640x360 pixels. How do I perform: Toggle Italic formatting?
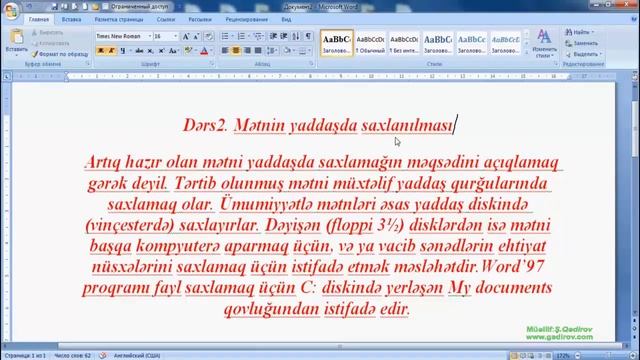(x=111, y=51)
